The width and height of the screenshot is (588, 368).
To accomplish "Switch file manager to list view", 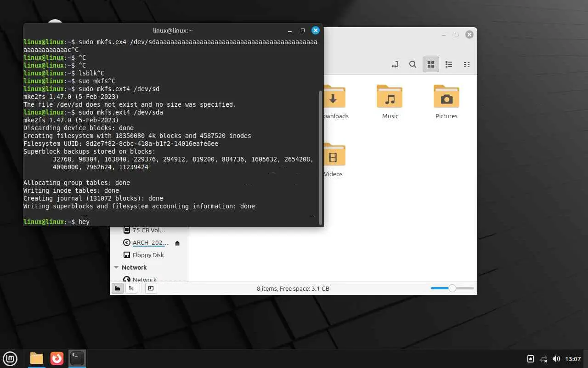I will click(x=449, y=64).
